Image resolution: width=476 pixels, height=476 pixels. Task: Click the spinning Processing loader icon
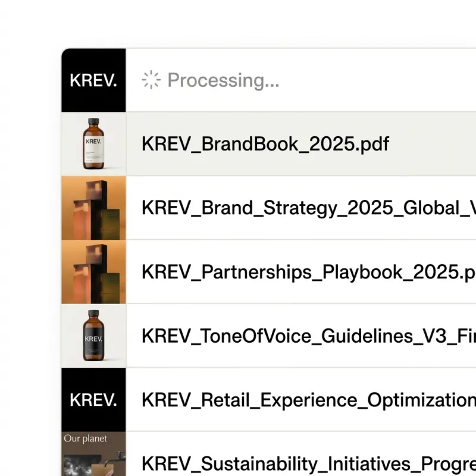[151, 79]
